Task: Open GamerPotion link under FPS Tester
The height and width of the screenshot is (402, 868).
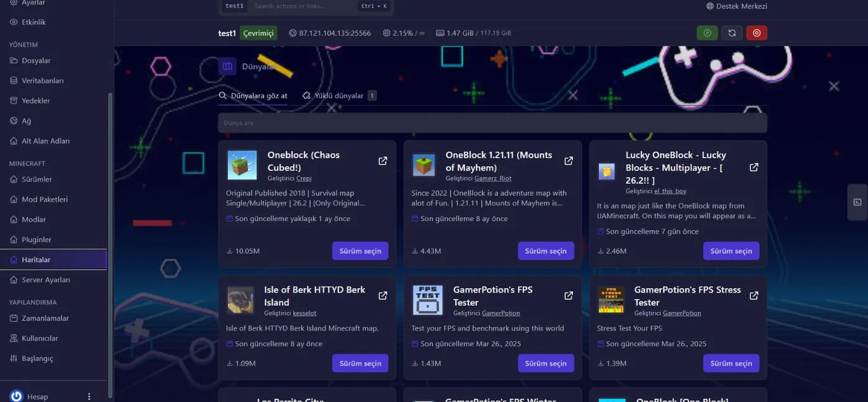Action: 501,313
